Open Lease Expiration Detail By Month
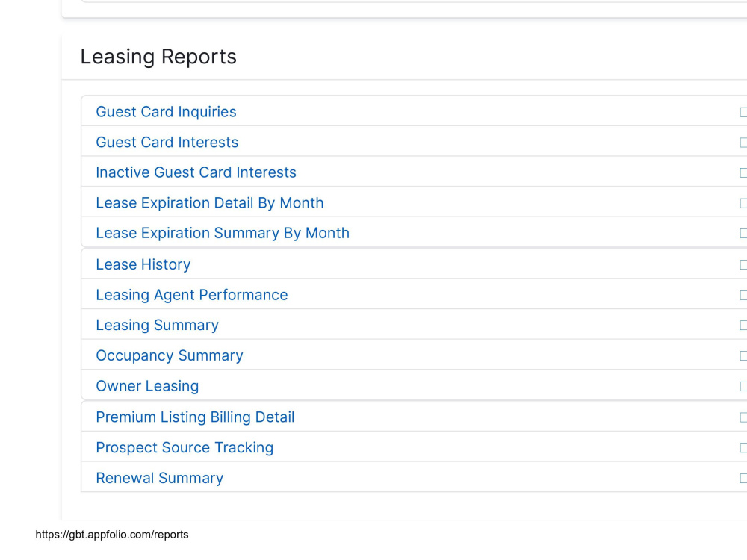Screen dimensions: 747x560 click(x=210, y=203)
